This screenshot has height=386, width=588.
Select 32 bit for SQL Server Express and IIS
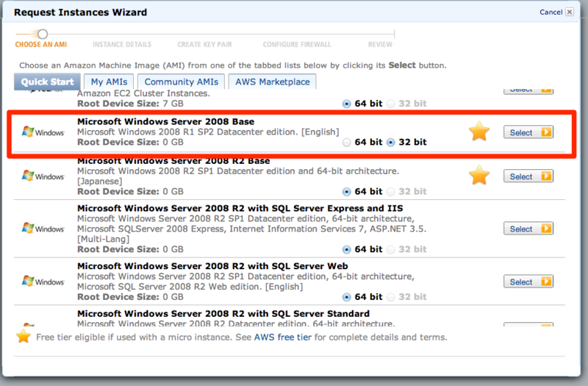pyautogui.click(x=390, y=249)
